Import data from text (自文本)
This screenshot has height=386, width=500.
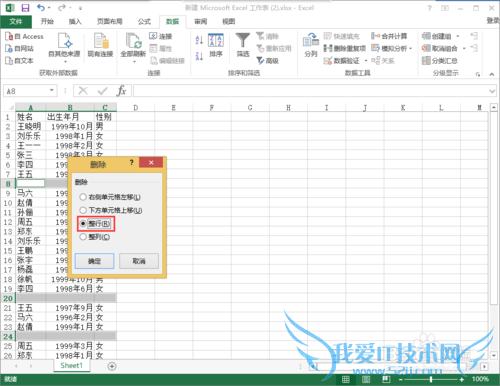[19, 61]
